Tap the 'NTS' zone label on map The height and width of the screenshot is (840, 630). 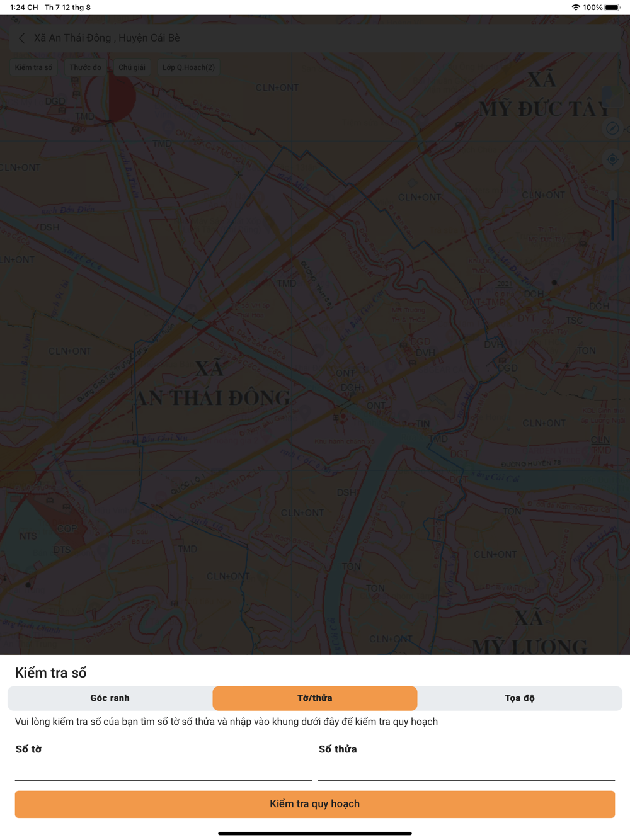click(28, 536)
